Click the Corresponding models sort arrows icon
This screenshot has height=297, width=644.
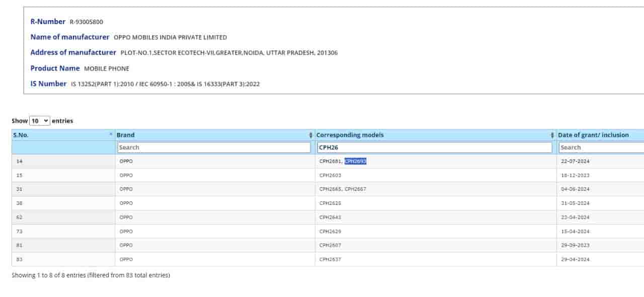point(552,135)
